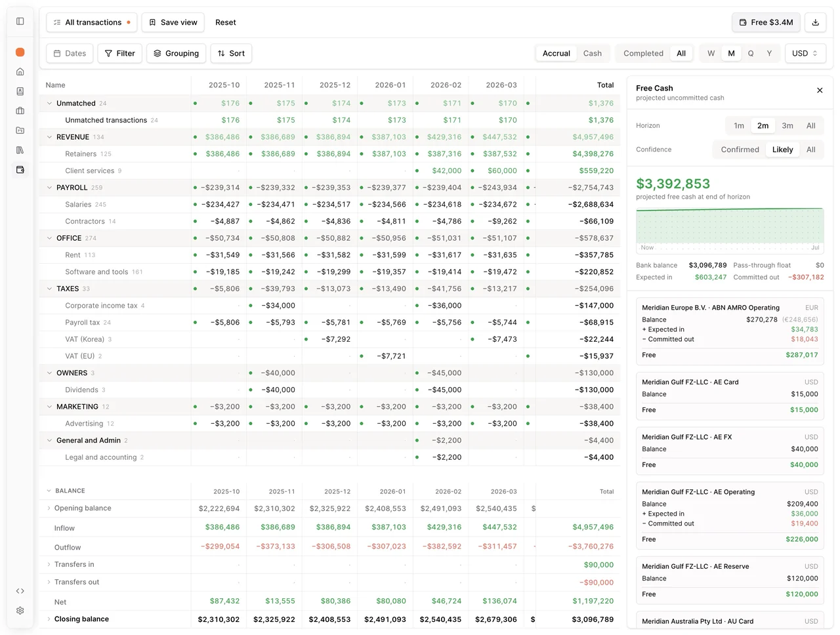Set confidence to All
Image resolution: width=840 pixels, height=635 pixels.
tap(811, 150)
